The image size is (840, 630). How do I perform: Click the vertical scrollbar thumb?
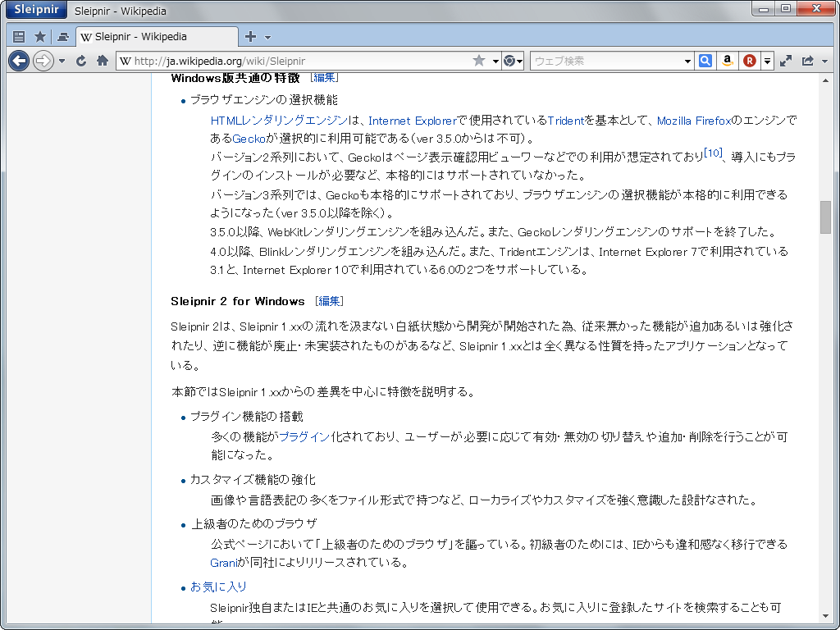click(x=825, y=217)
